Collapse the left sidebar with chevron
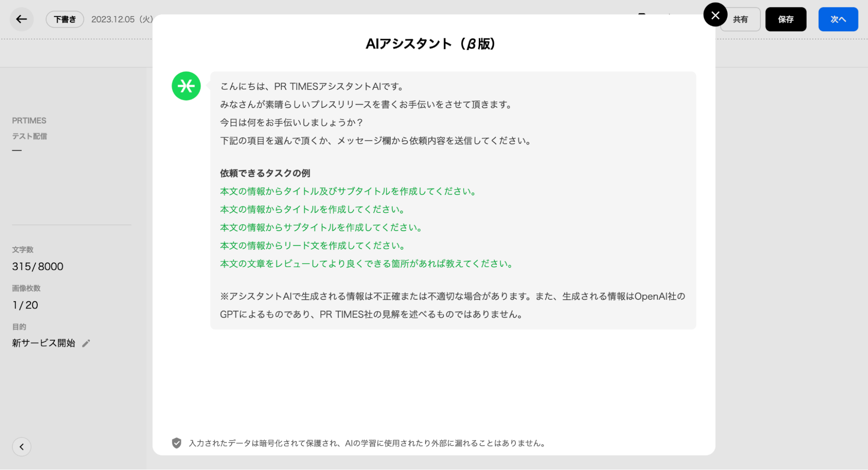Screen dimensions: 868x470 click(21, 447)
